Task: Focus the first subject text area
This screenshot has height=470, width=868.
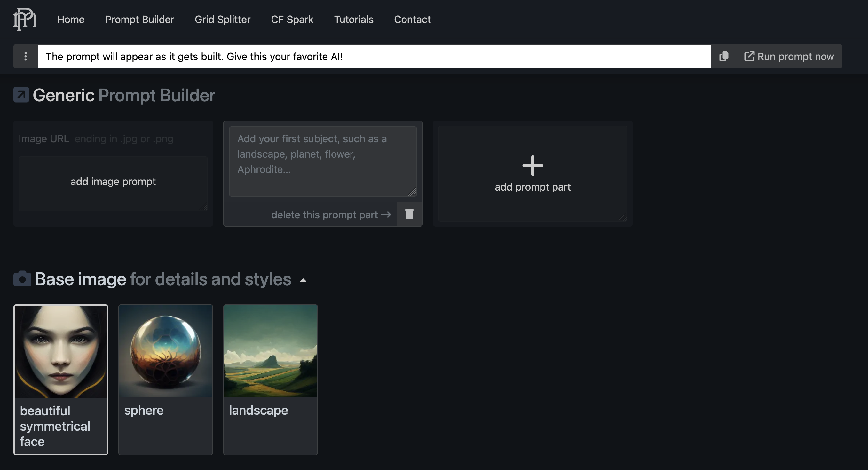Action: click(323, 161)
